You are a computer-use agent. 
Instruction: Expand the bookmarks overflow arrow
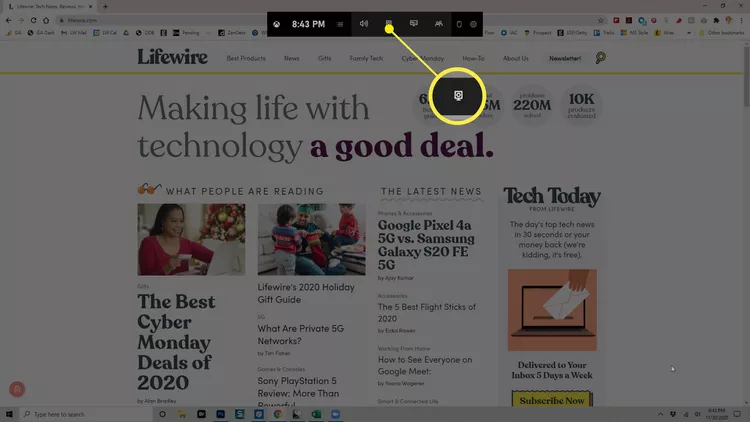(689, 33)
